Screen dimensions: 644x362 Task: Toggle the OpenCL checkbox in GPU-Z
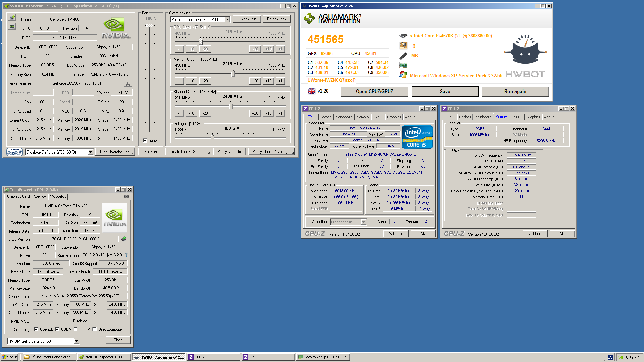point(36,329)
